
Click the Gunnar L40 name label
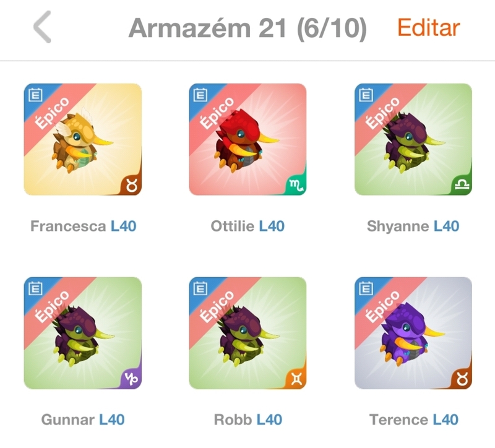tap(83, 420)
